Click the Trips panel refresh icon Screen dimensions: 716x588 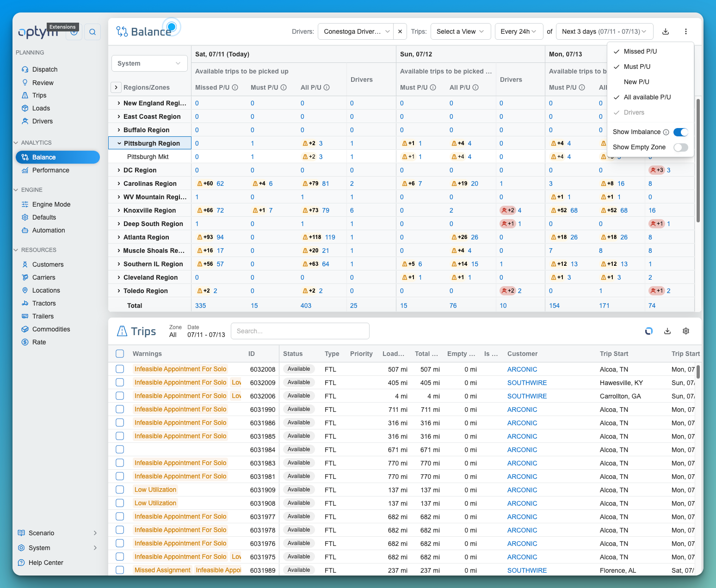(649, 331)
